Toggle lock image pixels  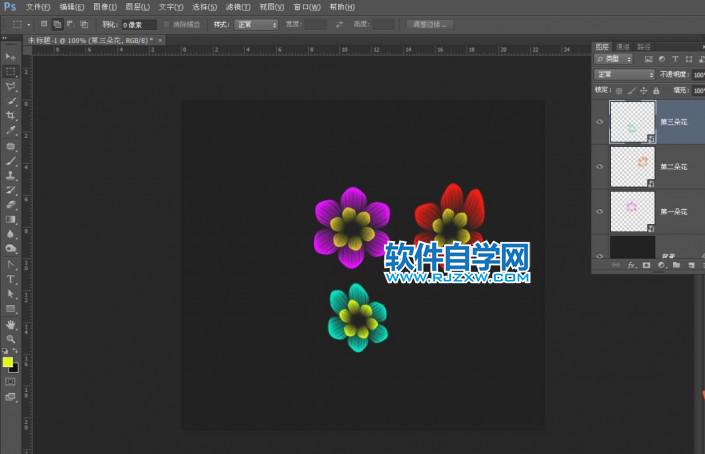[x=631, y=91]
